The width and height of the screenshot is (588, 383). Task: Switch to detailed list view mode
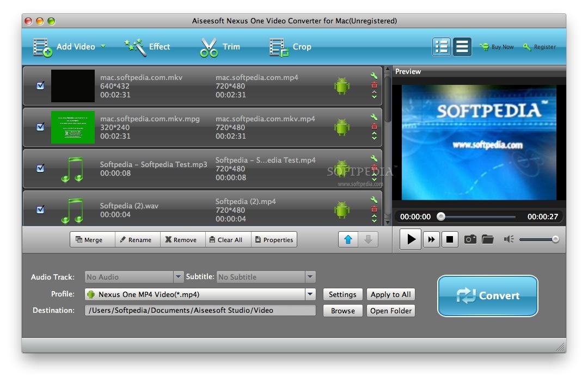(x=442, y=47)
